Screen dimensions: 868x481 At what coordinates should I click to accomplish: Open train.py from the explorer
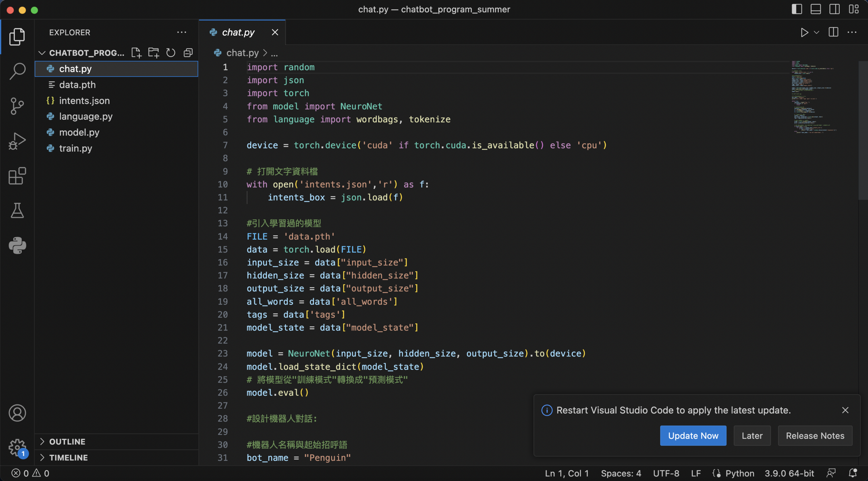pyautogui.click(x=76, y=148)
